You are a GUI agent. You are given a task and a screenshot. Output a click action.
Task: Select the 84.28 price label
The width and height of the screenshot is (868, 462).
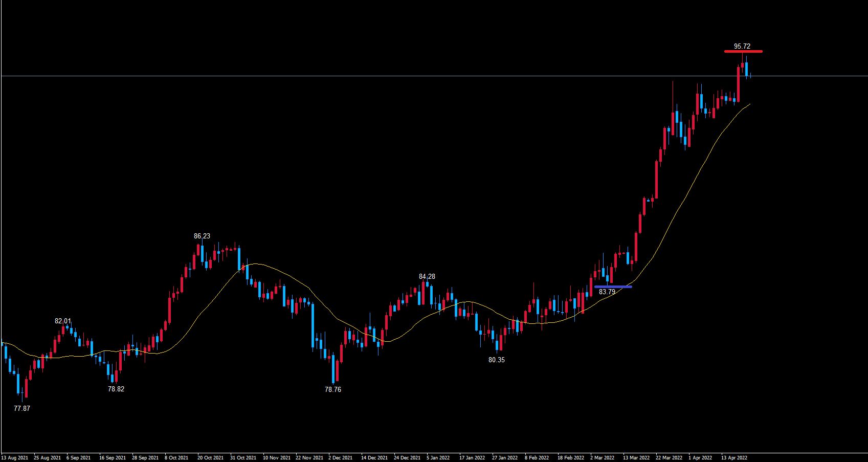point(427,276)
